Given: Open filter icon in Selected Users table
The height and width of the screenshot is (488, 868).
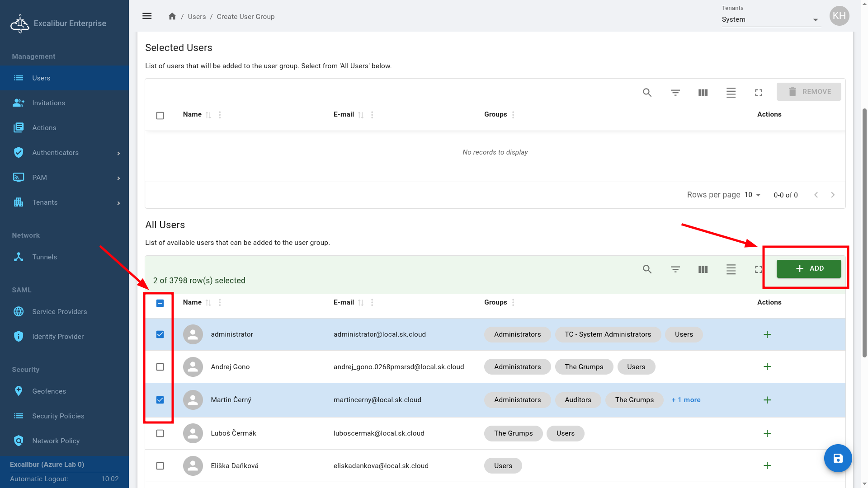Looking at the screenshot, I should coord(675,93).
